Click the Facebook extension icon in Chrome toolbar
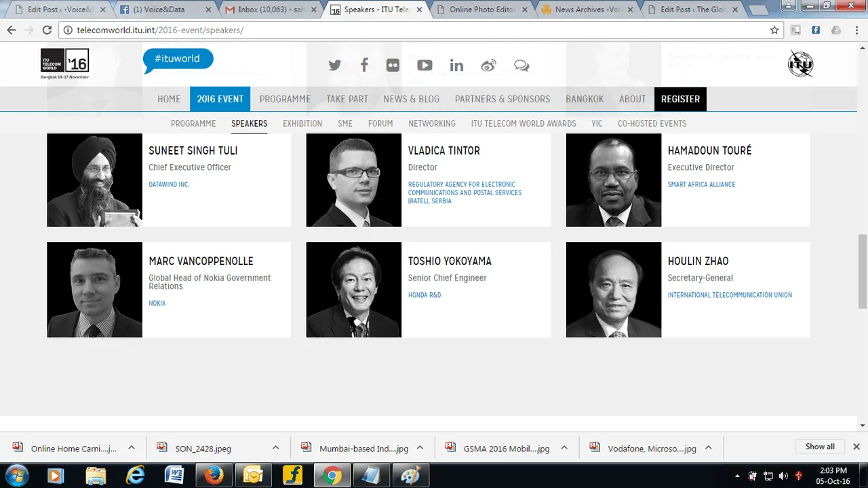The height and width of the screenshot is (488, 868). 816,30
